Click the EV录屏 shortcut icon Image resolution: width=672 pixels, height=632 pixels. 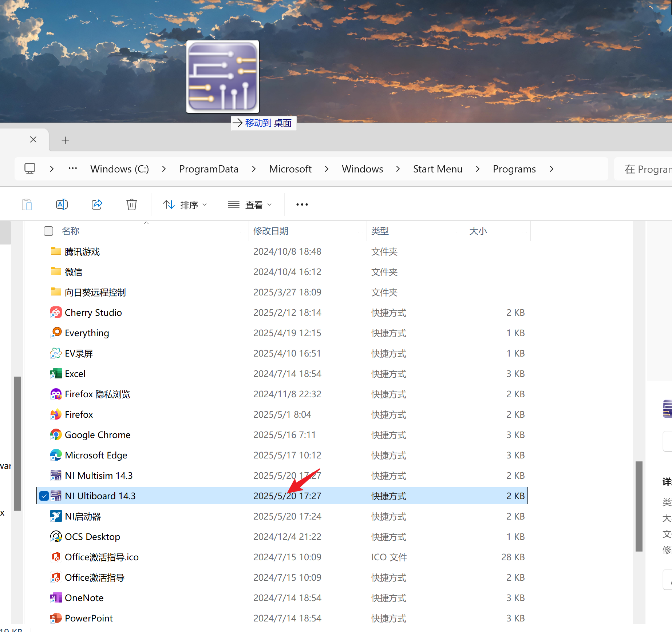(x=56, y=353)
